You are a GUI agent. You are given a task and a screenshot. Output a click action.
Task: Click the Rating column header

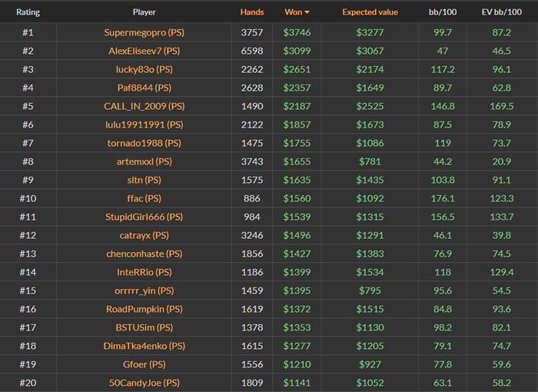pos(28,12)
